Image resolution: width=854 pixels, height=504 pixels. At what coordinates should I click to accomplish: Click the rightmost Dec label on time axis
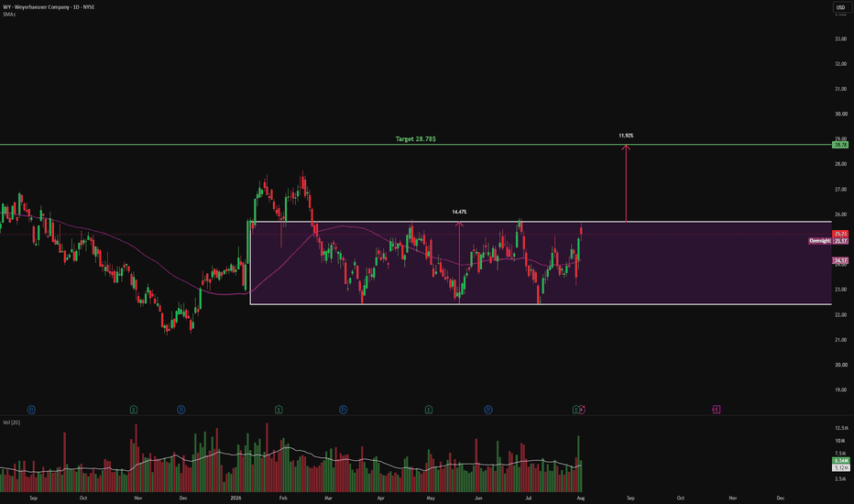pyautogui.click(x=781, y=498)
